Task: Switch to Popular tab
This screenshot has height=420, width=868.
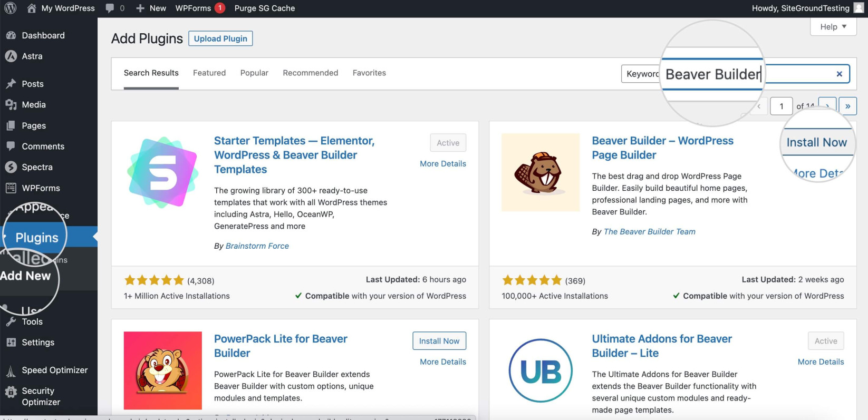Action: [254, 73]
